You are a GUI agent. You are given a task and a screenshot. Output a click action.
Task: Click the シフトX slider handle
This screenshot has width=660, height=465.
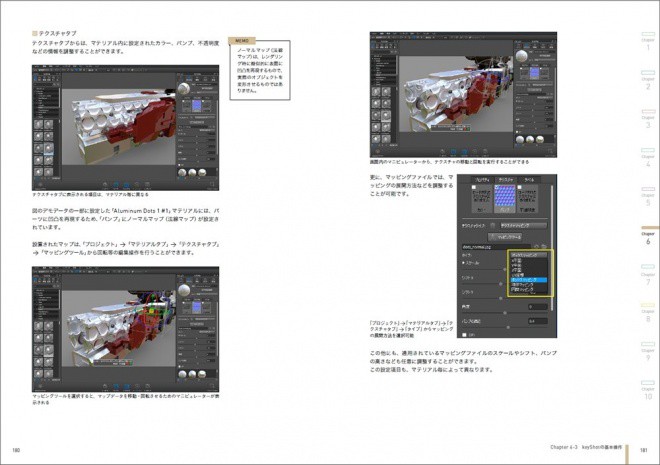pos(500,284)
